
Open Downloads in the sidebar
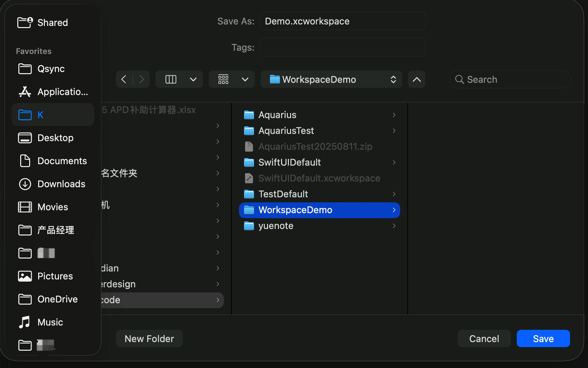tap(61, 184)
